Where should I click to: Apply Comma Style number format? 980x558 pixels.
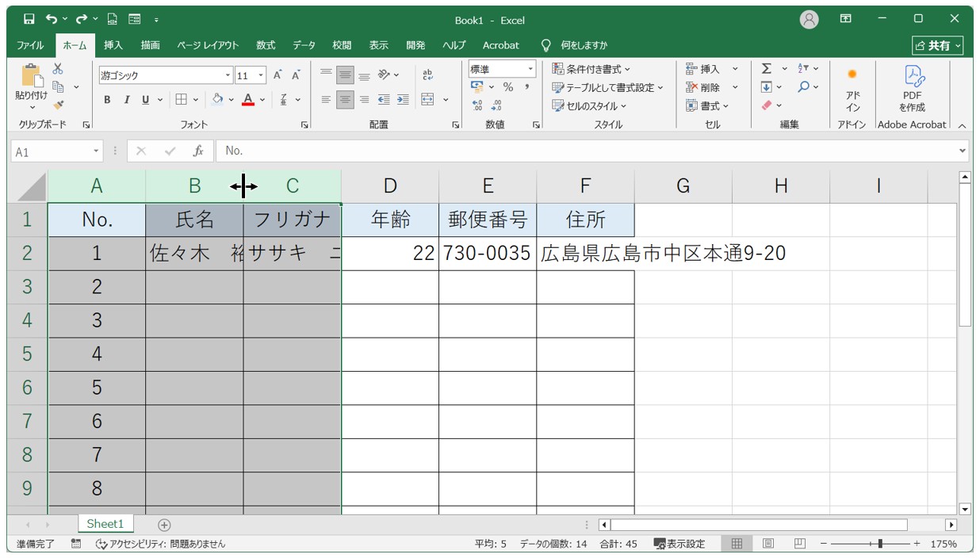[x=527, y=87]
